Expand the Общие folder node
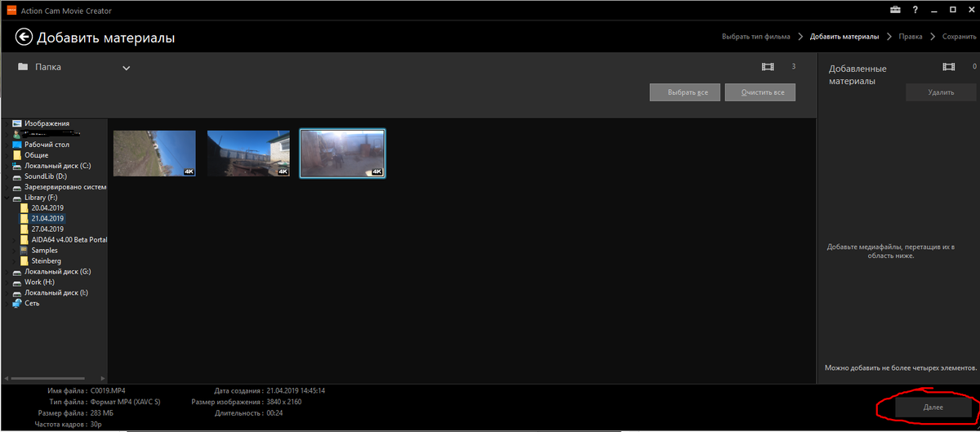Screen dimensions: 980x432 (x=7, y=155)
